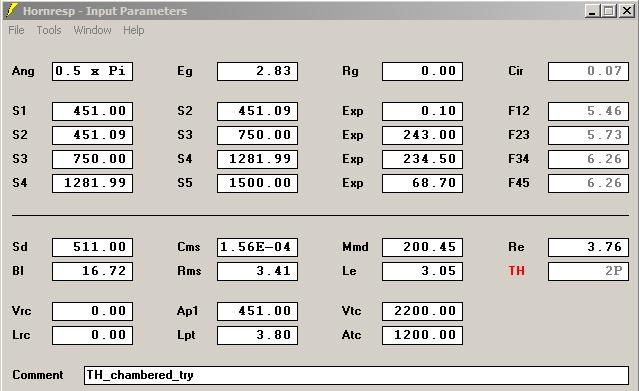
Task: Maximize the Hornresp window
Action: pyautogui.click(x=609, y=11)
